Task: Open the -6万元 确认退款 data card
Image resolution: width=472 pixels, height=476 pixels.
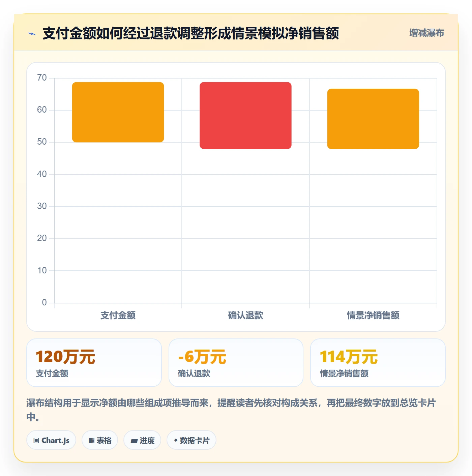Action: coord(236,363)
